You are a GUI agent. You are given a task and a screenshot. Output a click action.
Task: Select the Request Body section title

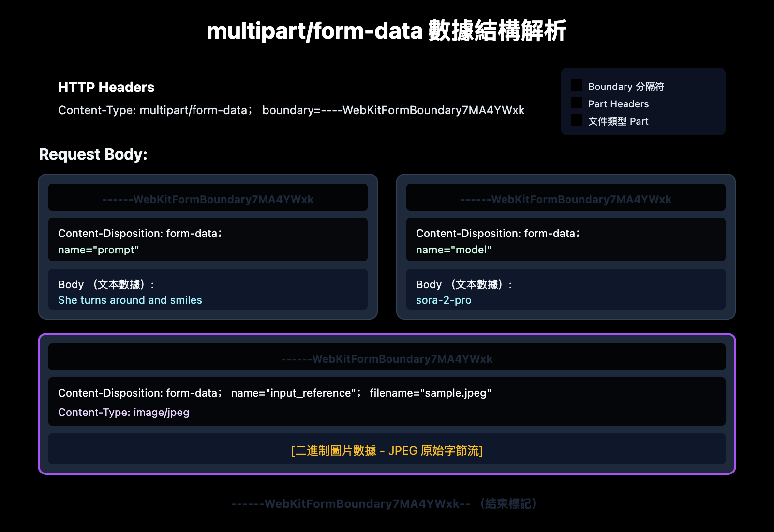click(x=93, y=154)
